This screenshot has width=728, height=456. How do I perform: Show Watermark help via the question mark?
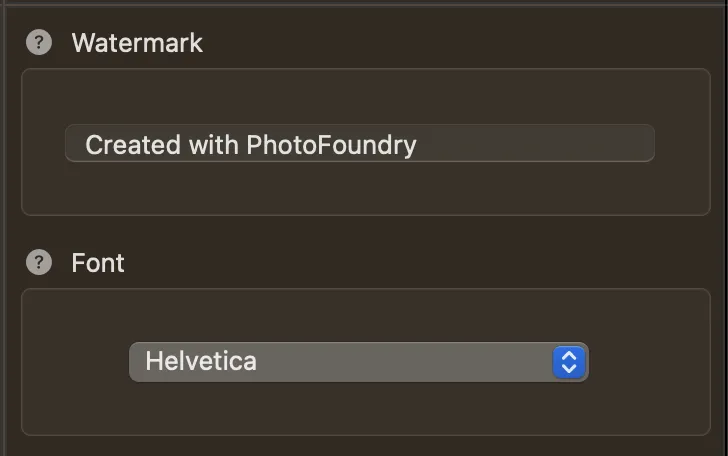pos(38,43)
